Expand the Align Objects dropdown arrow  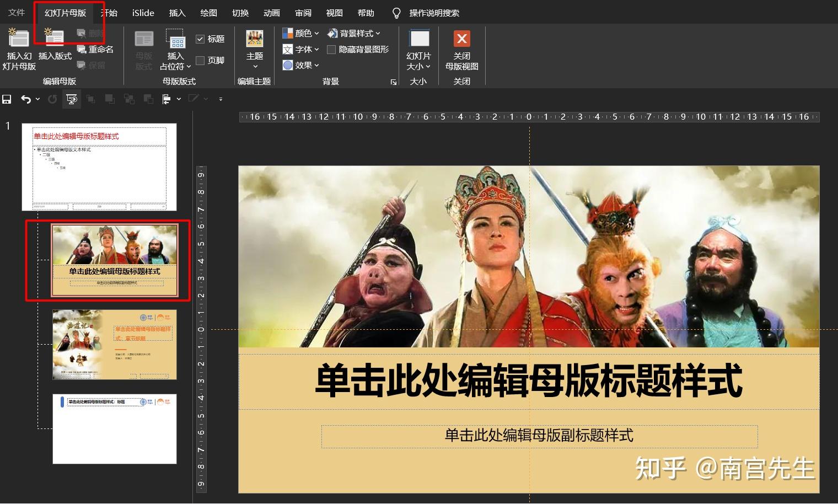point(179,99)
